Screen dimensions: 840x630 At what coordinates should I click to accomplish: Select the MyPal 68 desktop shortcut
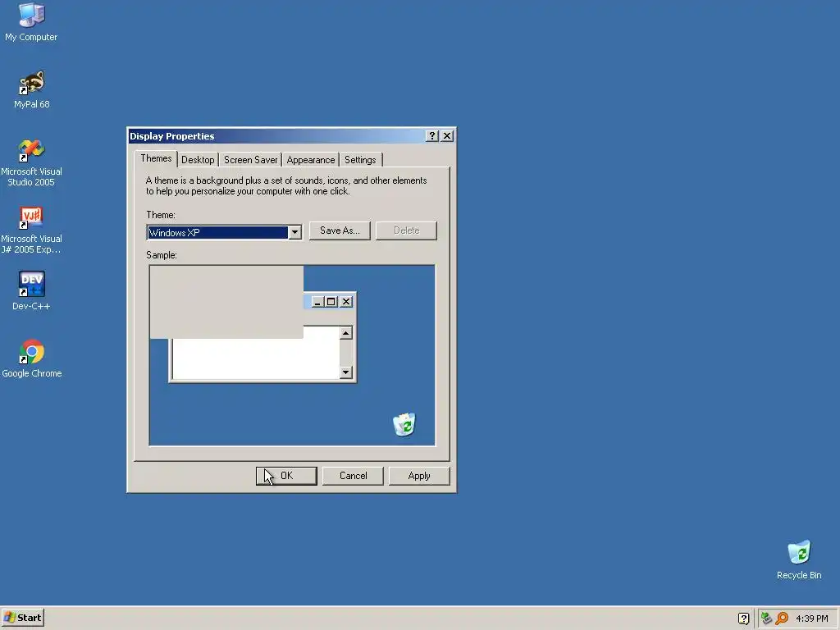(x=31, y=89)
